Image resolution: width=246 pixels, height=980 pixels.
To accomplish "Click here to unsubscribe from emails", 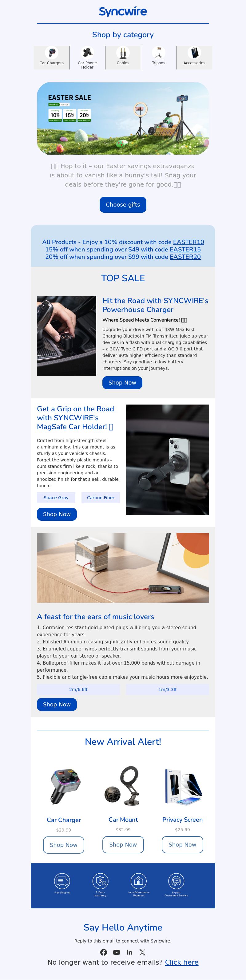I will 182,962.
